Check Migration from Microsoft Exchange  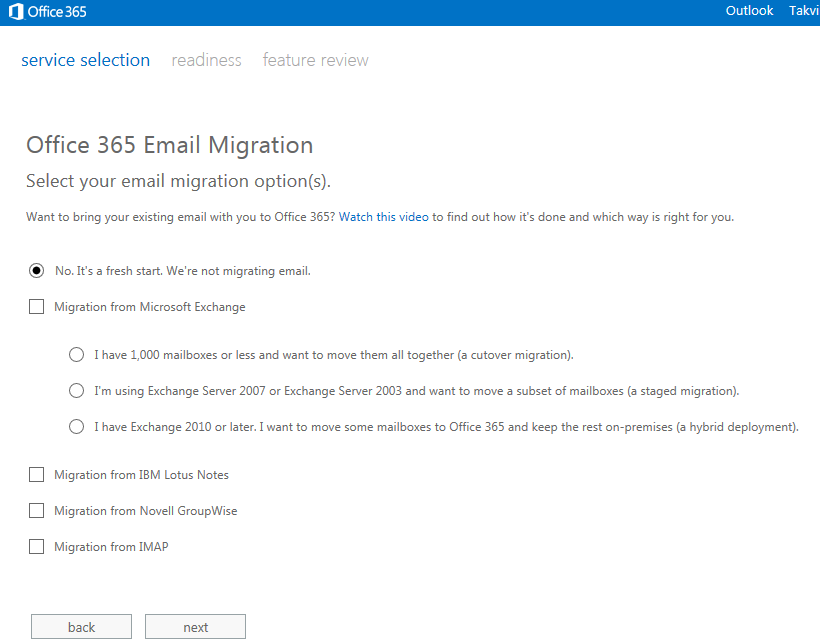36,307
